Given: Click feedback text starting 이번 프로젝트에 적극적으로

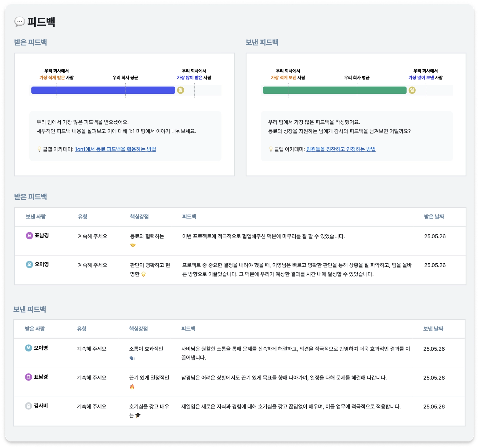Looking at the screenshot, I should pyautogui.click(x=263, y=236).
